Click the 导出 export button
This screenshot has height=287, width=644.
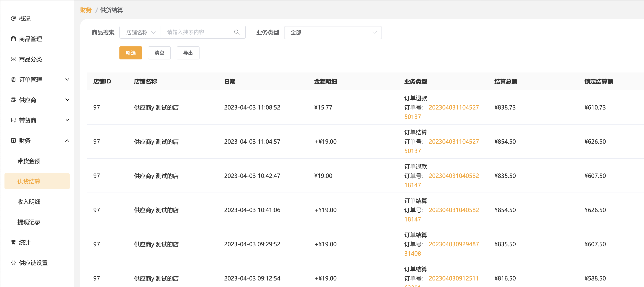coord(188,53)
